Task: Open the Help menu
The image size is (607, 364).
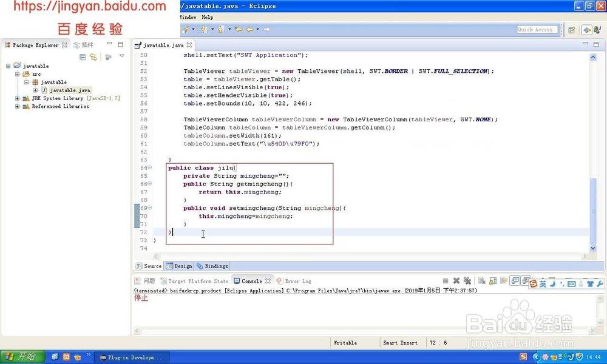Action: pyautogui.click(x=208, y=18)
